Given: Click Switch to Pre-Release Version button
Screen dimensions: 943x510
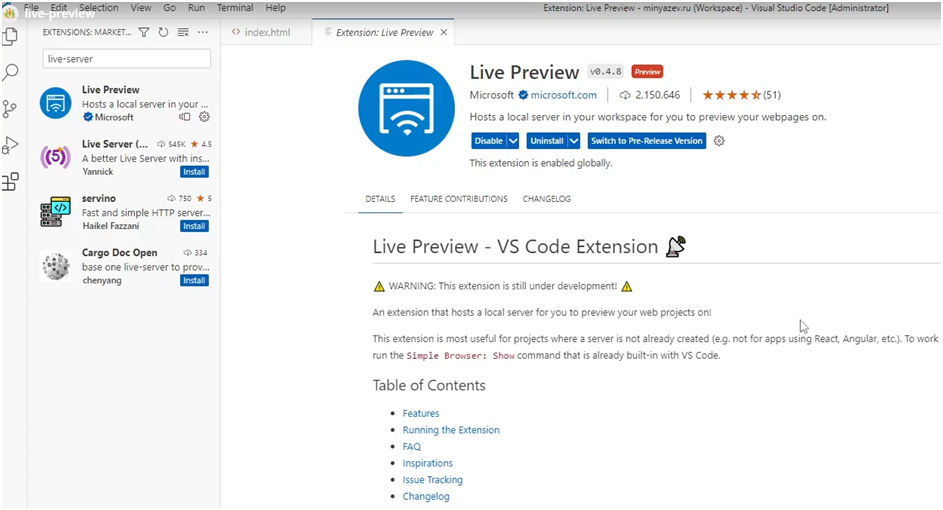Looking at the screenshot, I should (x=647, y=141).
